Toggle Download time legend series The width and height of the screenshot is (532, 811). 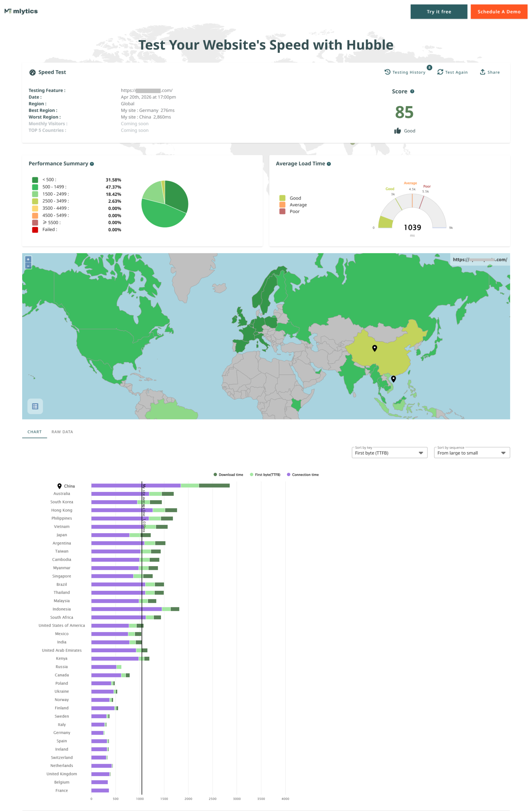point(228,475)
